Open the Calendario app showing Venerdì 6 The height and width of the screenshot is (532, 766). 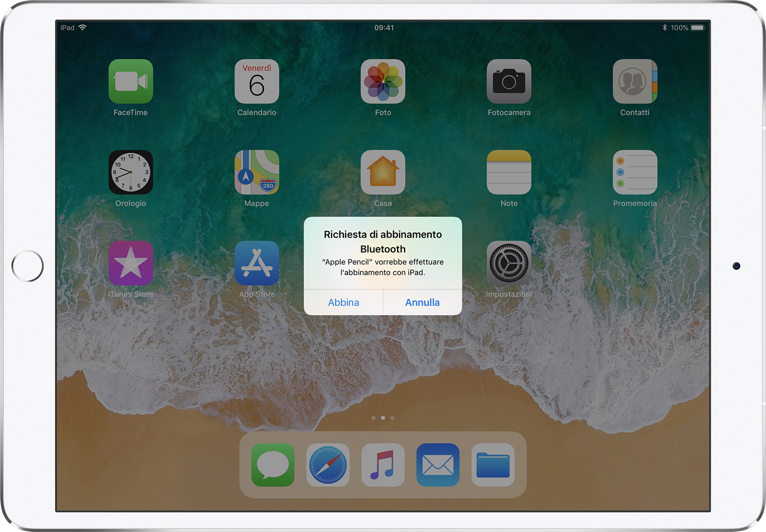coord(257,81)
